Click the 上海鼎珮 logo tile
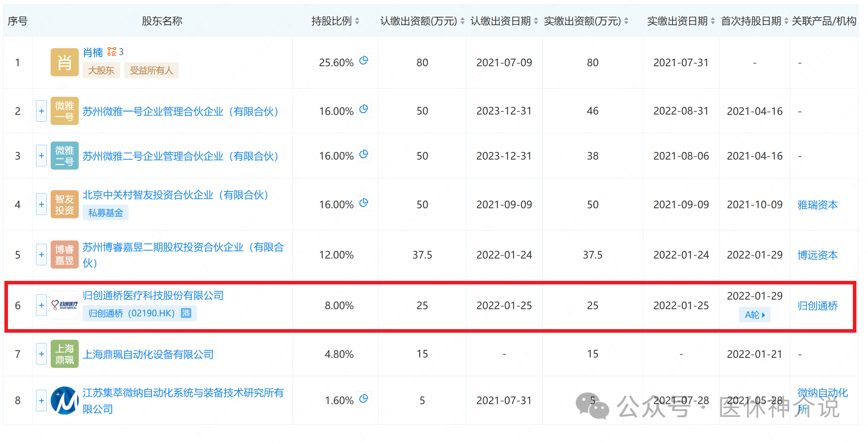 pos(64,354)
